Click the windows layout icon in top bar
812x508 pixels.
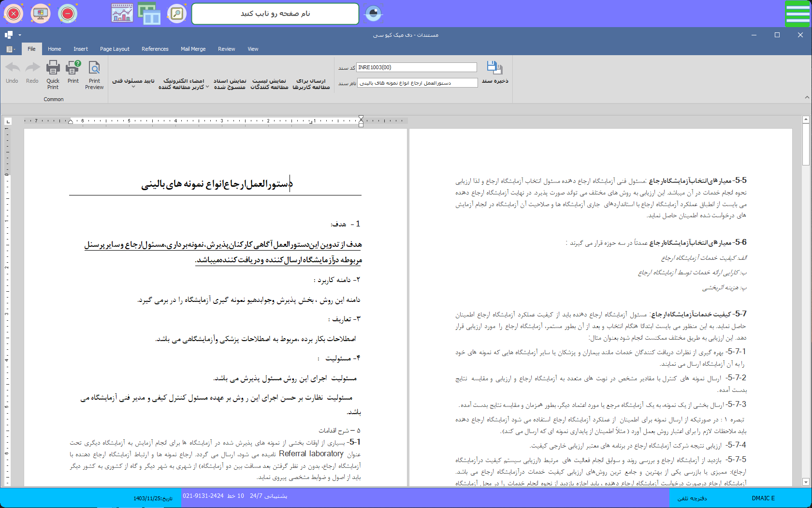click(x=149, y=14)
